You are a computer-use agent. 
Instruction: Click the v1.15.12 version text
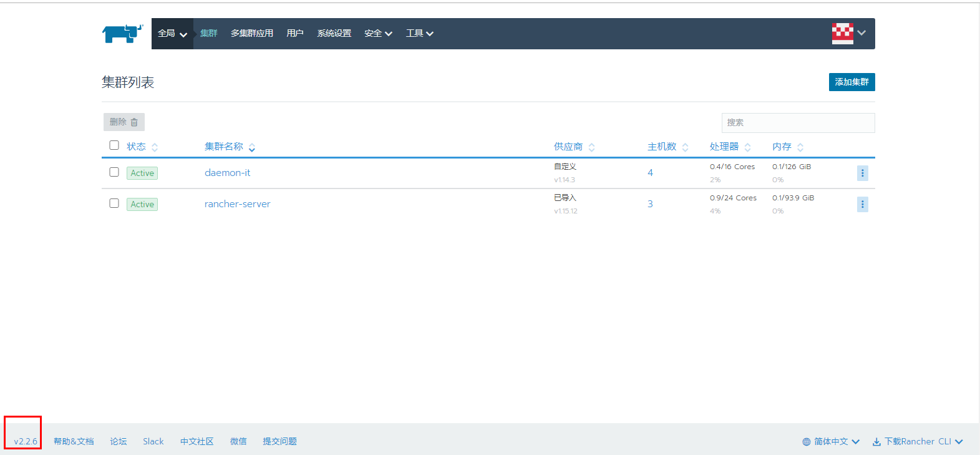pyautogui.click(x=566, y=211)
